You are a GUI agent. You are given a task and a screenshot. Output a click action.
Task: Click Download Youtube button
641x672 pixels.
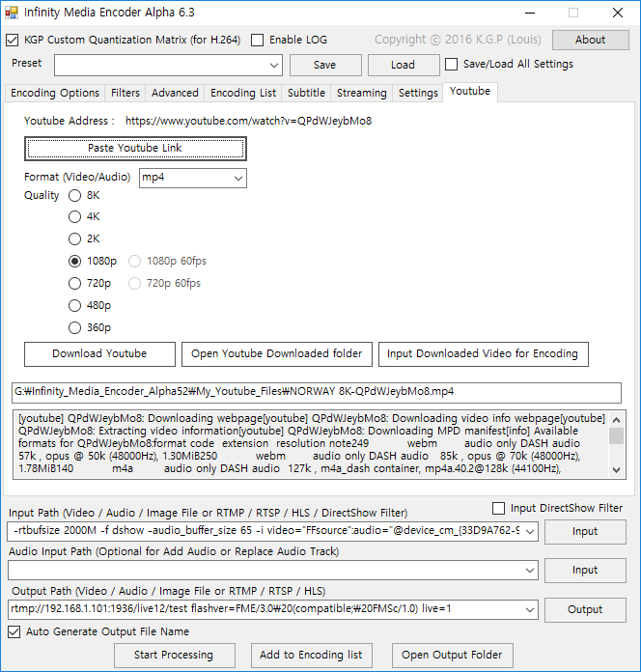(x=99, y=354)
